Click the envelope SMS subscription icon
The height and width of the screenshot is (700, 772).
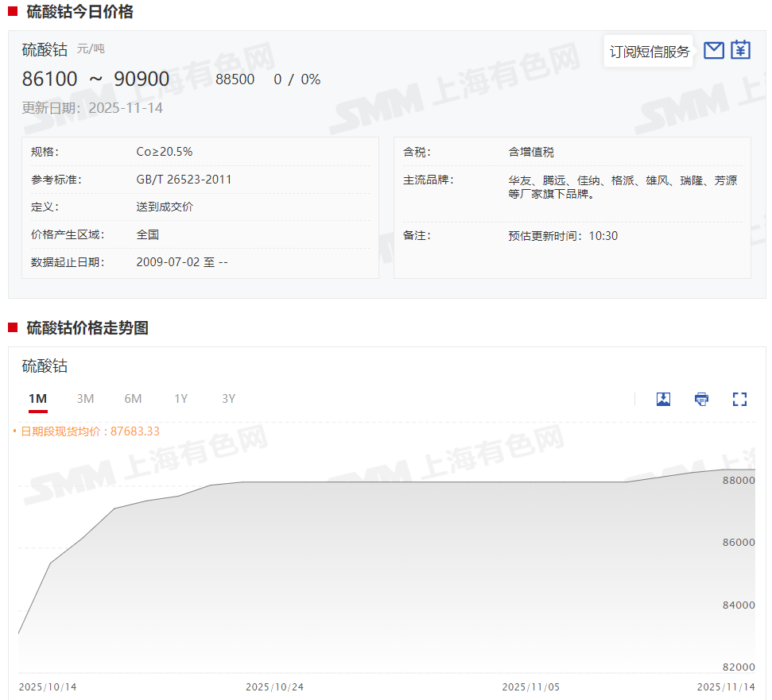[x=714, y=50]
